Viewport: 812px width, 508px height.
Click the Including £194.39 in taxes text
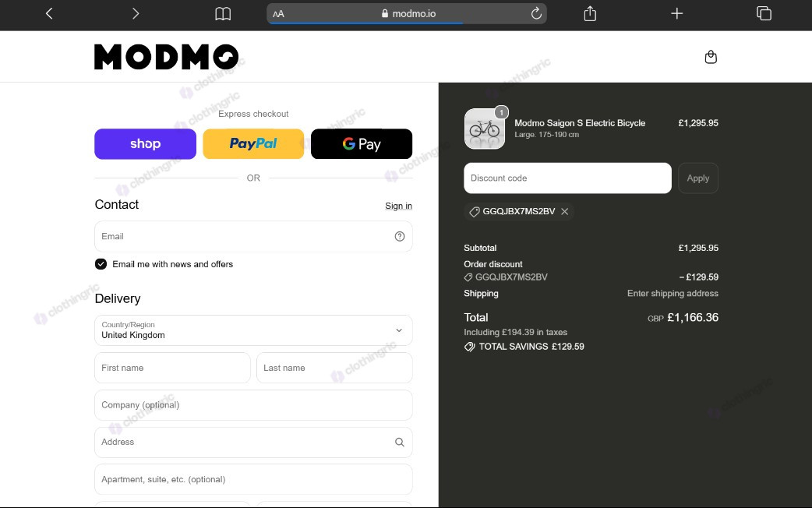tap(515, 333)
